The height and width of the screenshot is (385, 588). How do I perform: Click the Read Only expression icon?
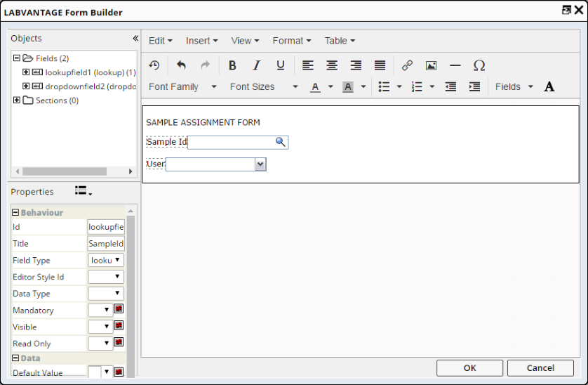[x=119, y=342]
